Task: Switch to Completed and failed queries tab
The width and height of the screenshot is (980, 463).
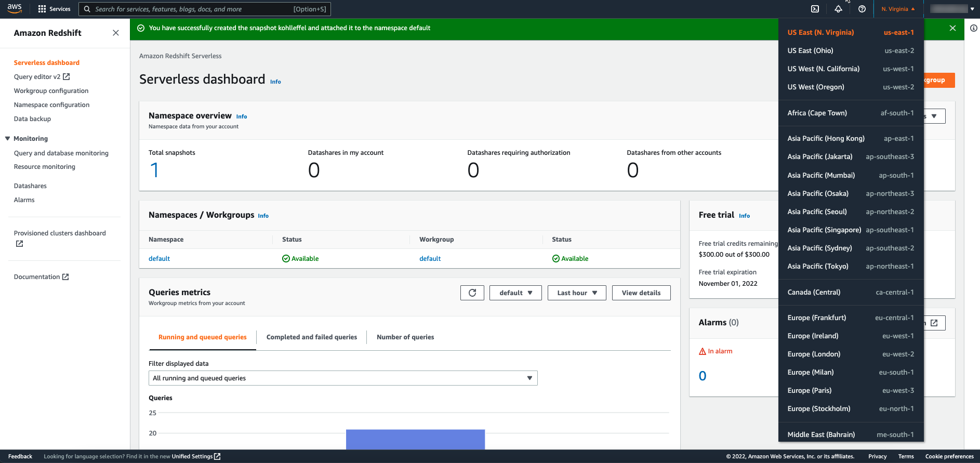Action: [312, 337]
